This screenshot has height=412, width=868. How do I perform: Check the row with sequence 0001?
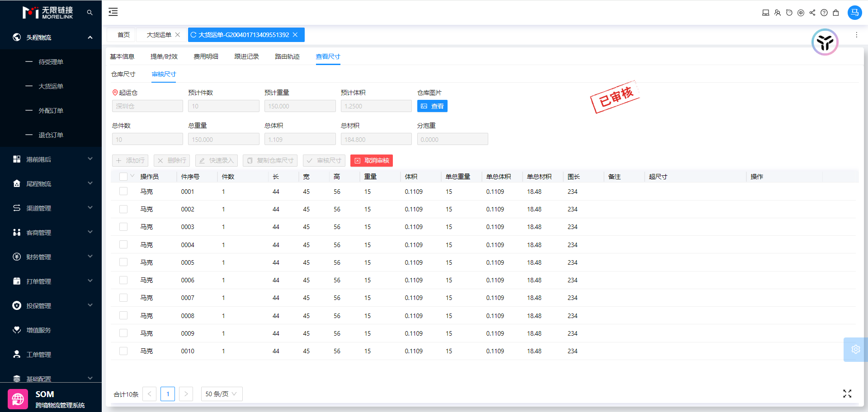point(123,192)
